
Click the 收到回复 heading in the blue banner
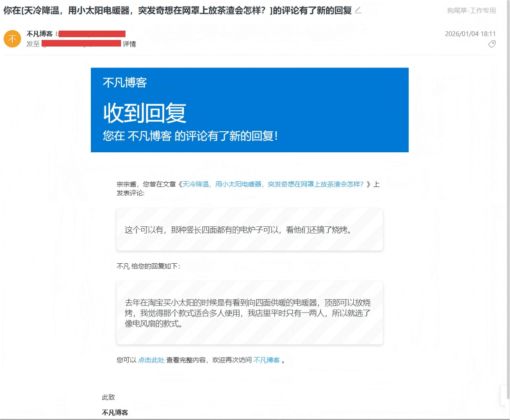coord(145,113)
